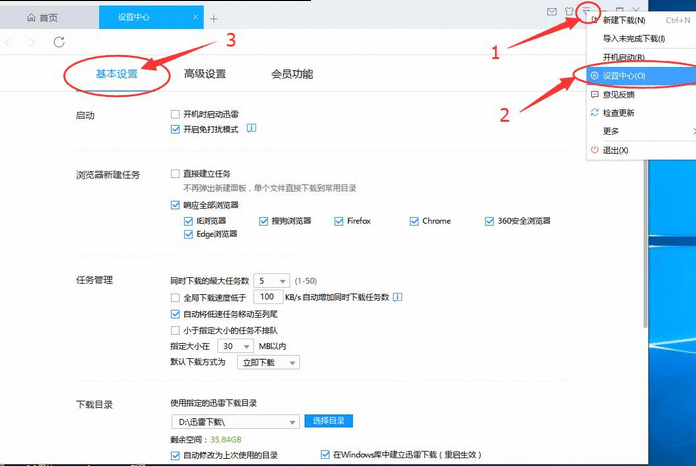Select 意见反馈 menu item
696x466 pixels.
[641, 95]
